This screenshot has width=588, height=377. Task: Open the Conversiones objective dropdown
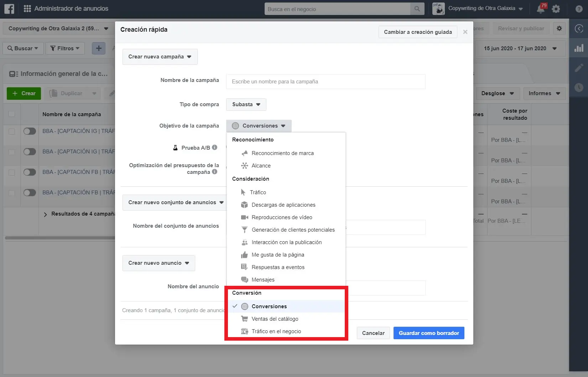[x=259, y=126]
